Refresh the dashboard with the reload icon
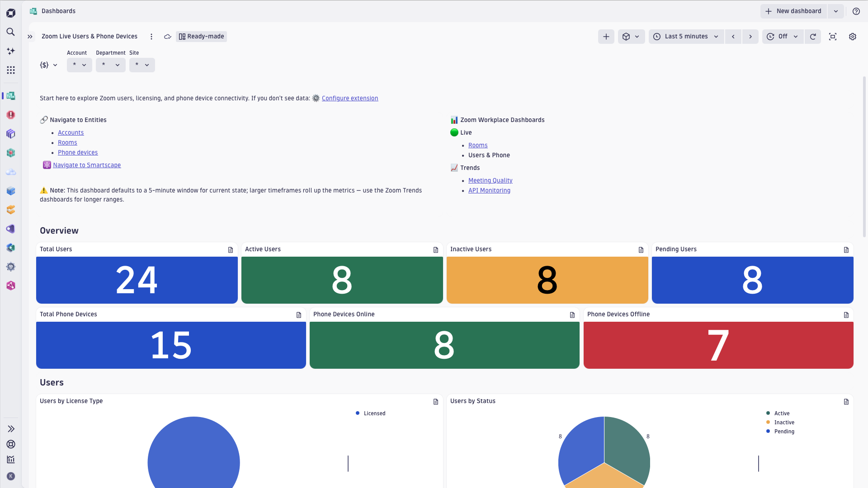The image size is (868, 488). pyautogui.click(x=813, y=37)
